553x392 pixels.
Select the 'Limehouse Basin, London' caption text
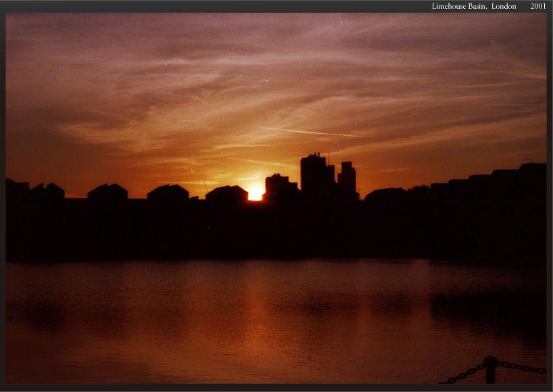click(474, 6)
